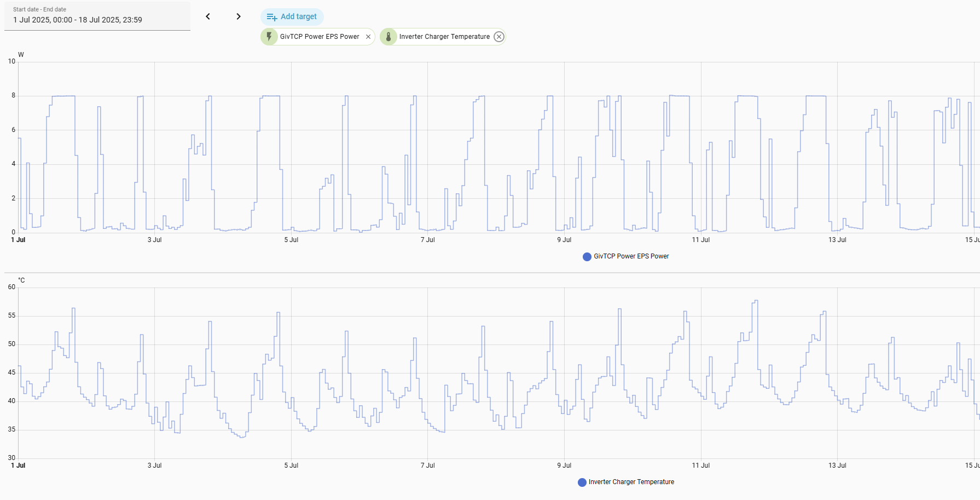Remove the GivTCP Power EPS Power target
This screenshot has height=500, width=980.
[x=368, y=37]
